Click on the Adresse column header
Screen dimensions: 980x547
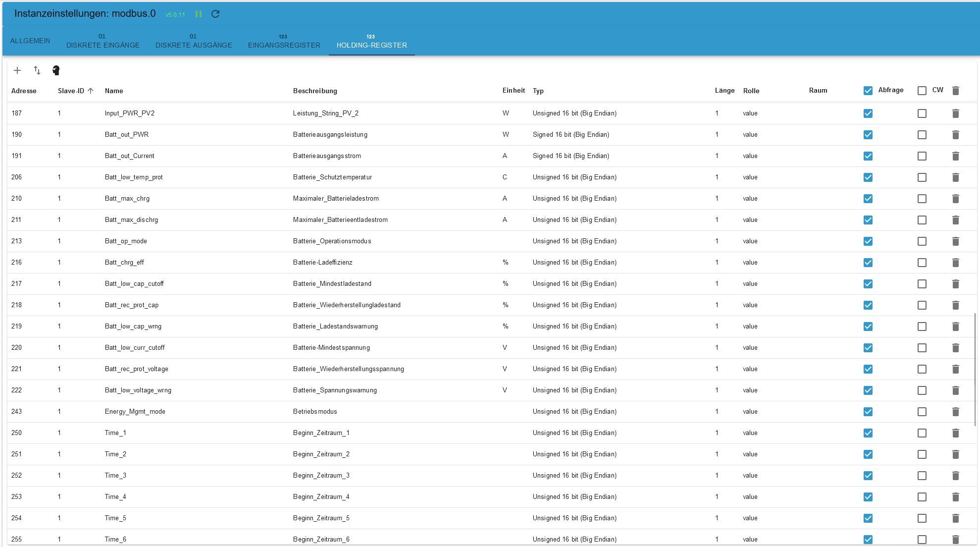point(24,90)
